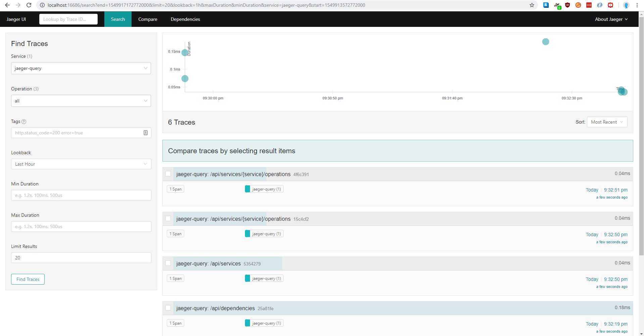The image size is (644, 336).
Task: Expand the Lookback dropdown set to Last Hour
Action: point(81,164)
